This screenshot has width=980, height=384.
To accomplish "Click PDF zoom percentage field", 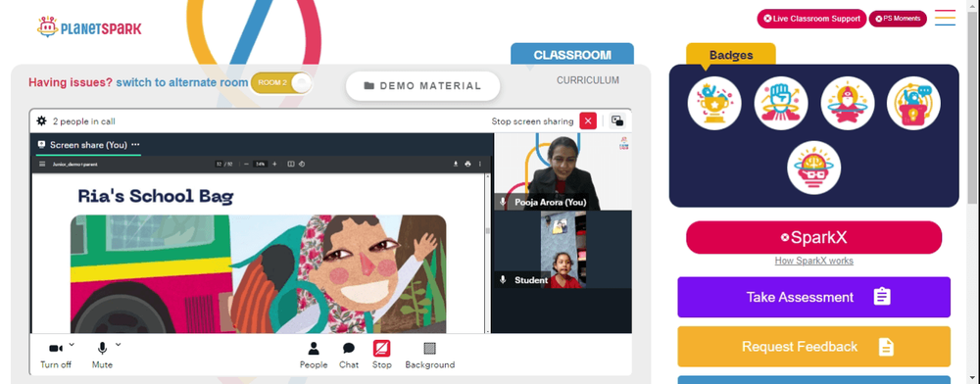I will (260, 165).
